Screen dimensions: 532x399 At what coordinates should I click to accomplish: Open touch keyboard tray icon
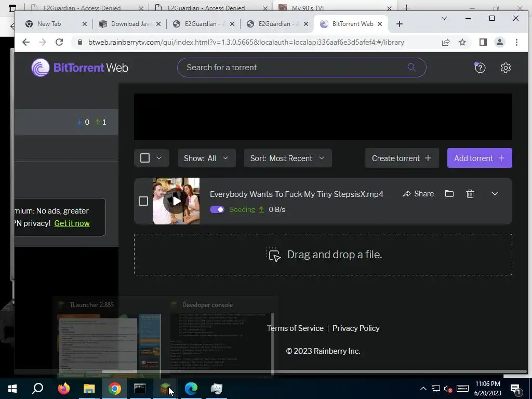tap(462, 389)
